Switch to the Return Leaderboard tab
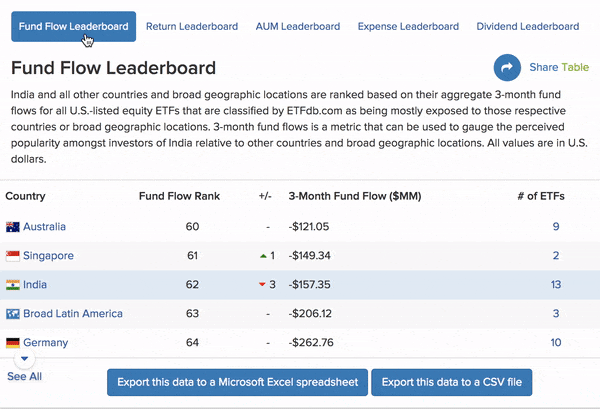600x409 pixels. tap(192, 27)
